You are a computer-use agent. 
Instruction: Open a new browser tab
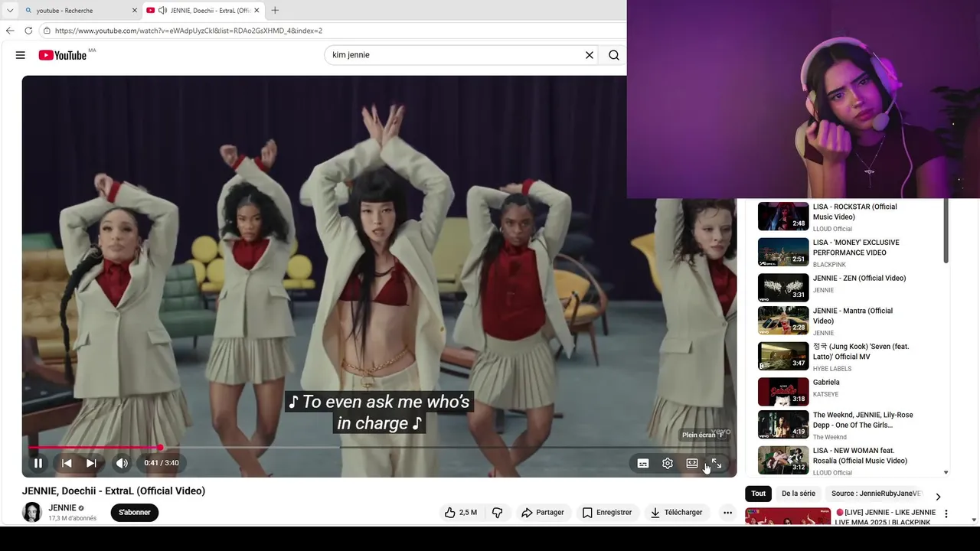275,11
